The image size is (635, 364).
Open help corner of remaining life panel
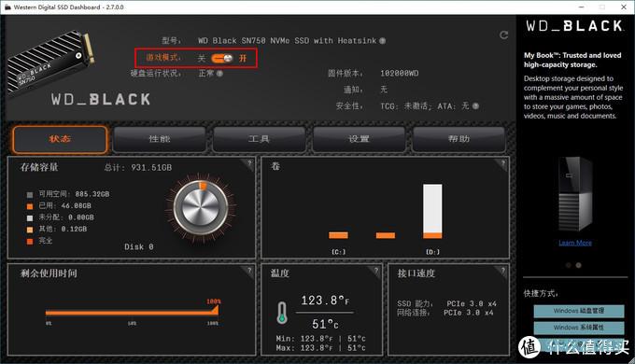[x=249, y=270]
